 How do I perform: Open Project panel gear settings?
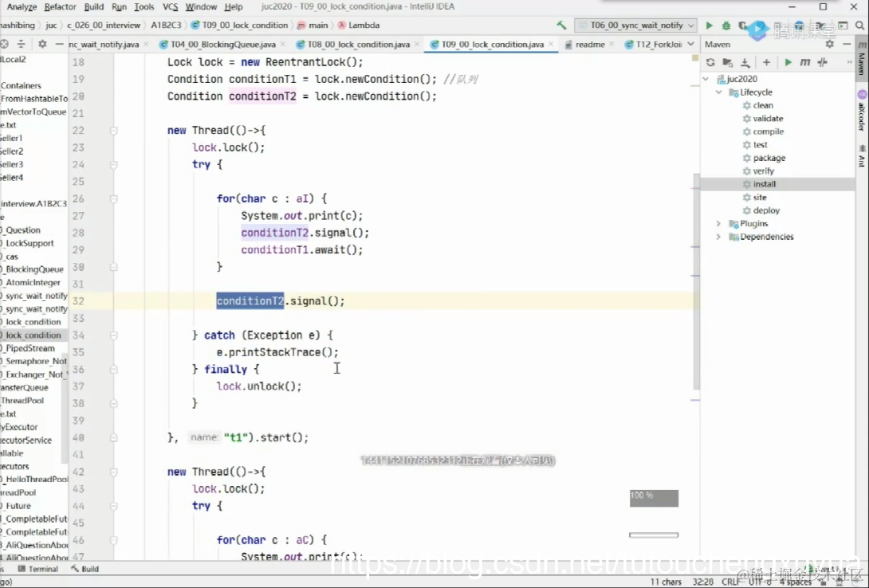pos(42,44)
